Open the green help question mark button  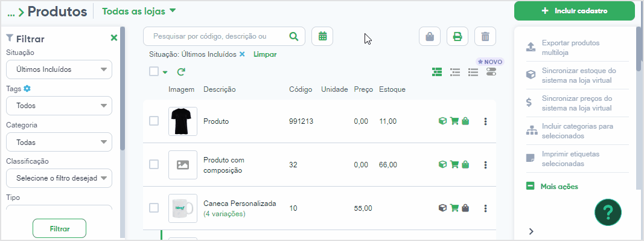[x=608, y=212]
